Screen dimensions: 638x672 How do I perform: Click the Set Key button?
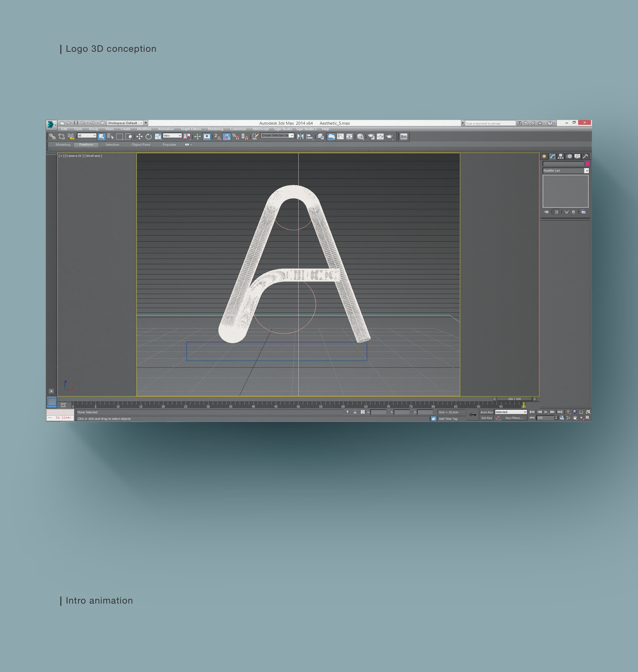pos(486,418)
